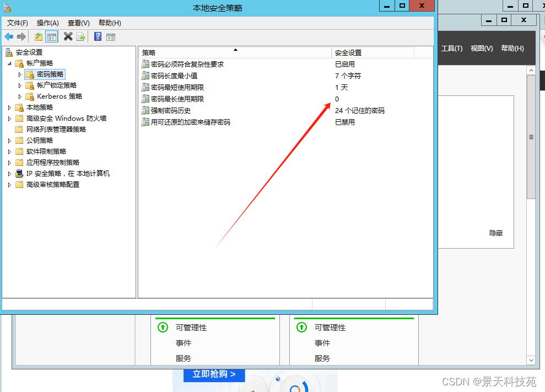Expand the 密码策略 tree node
The width and height of the screenshot is (545, 392).
tap(20, 74)
